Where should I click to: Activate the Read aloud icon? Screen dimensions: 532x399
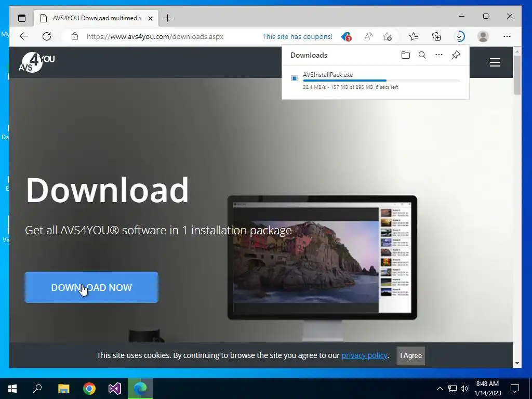368,36
